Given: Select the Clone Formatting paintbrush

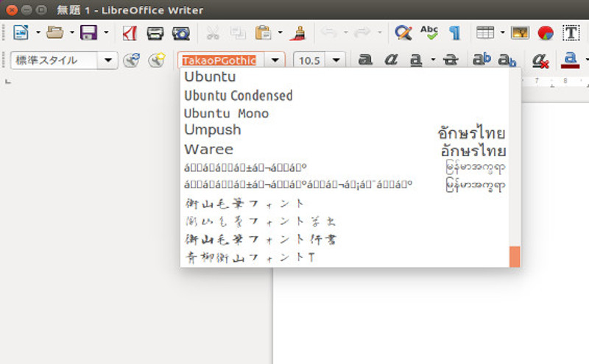Looking at the screenshot, I should (298, 33).
